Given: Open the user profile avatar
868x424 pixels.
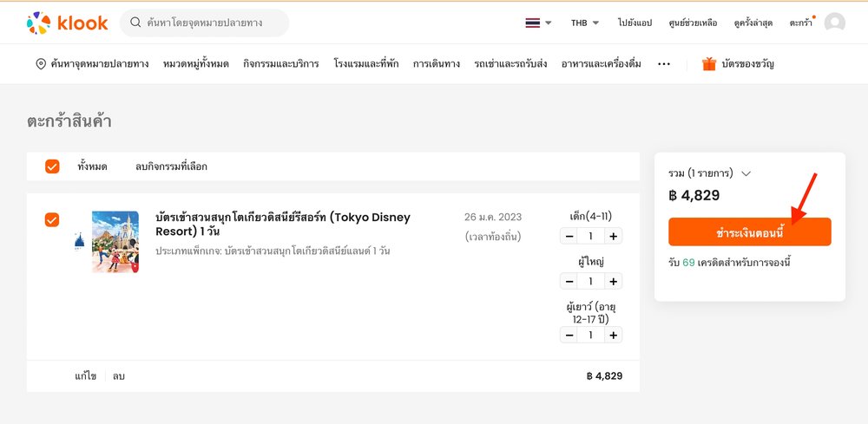Looking at the screenshot, I should pyautogui.click(x=834, y=23).
